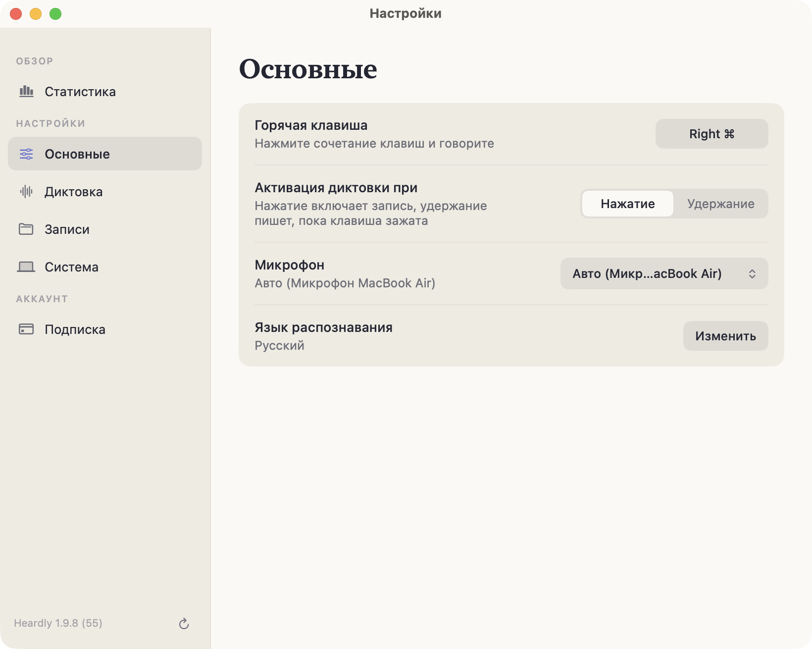Image resolution: width=812 pixels, height=649 pixels.
Task: Click the refresh icon next to Heardly version
Action: click(184, 624)
